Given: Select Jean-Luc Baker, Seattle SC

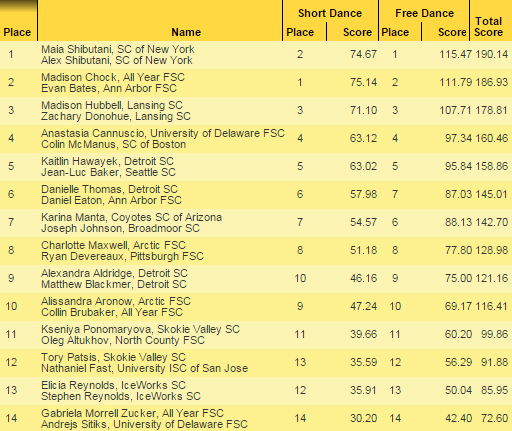Looking at the screenshot, I should point(108,172).
